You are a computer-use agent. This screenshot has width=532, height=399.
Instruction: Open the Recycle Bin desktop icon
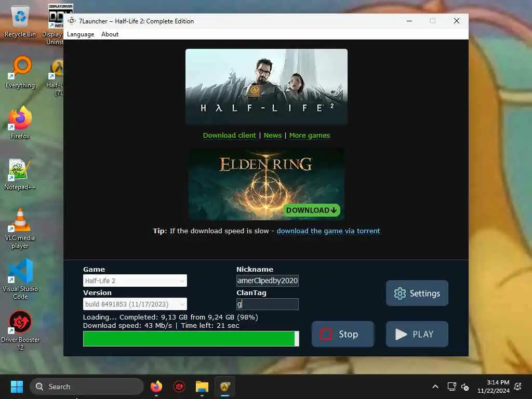point(20,21)
